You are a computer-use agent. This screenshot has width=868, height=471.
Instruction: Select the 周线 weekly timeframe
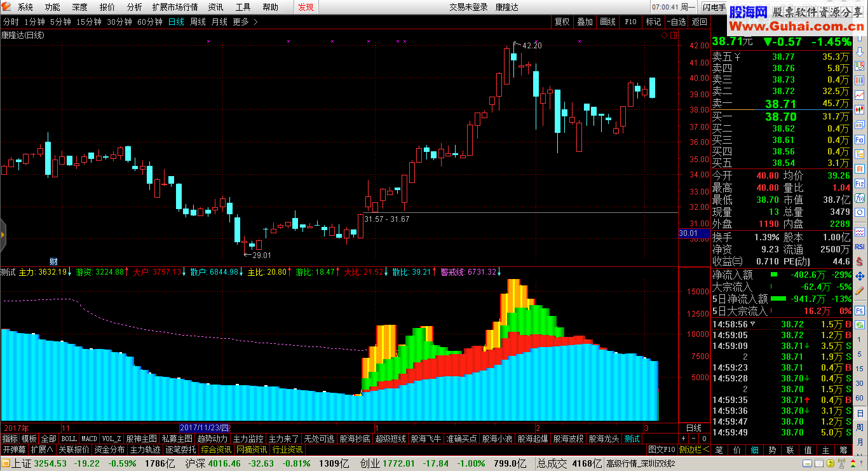point(198,22)
